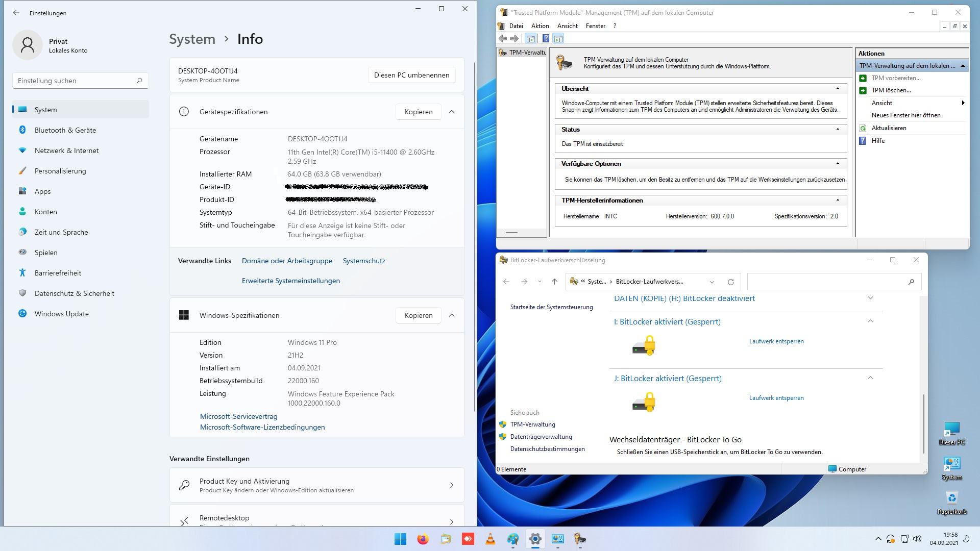Open the Windows Start menu
The image size is (980, 551).
[x=400, y=539]
